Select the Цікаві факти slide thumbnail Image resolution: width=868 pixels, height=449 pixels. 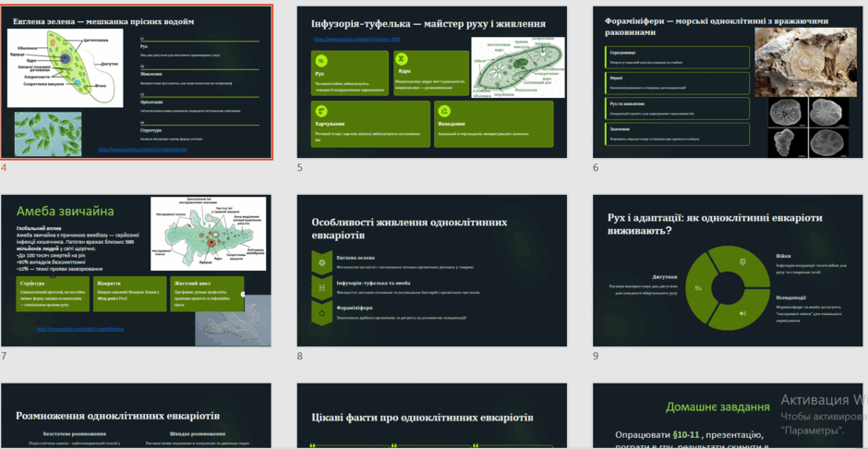(x=432, y=416)
